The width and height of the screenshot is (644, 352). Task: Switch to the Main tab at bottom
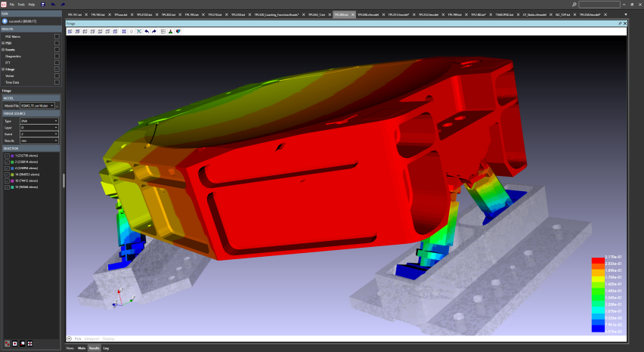[x=82, y=348]
